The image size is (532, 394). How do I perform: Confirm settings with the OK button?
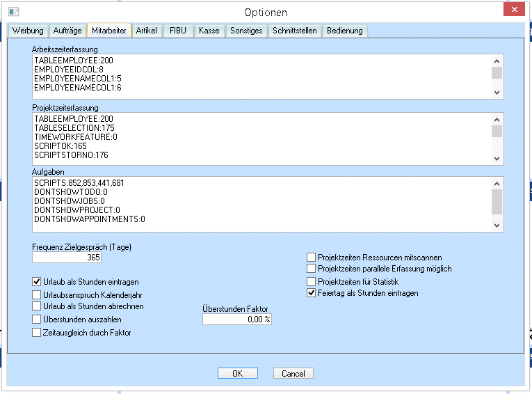(x=237, y=373)
